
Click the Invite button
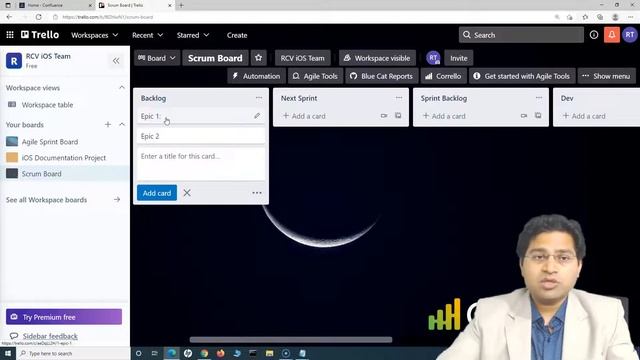458,58
